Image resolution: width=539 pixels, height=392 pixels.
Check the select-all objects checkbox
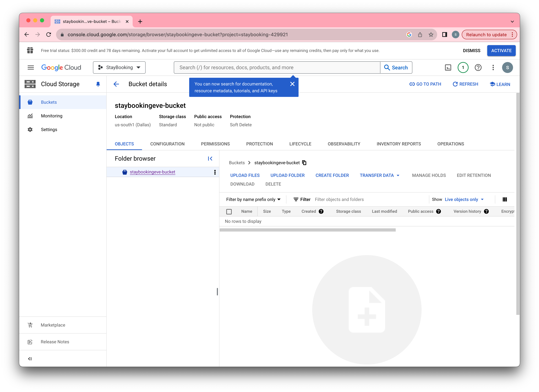(229, 211)
